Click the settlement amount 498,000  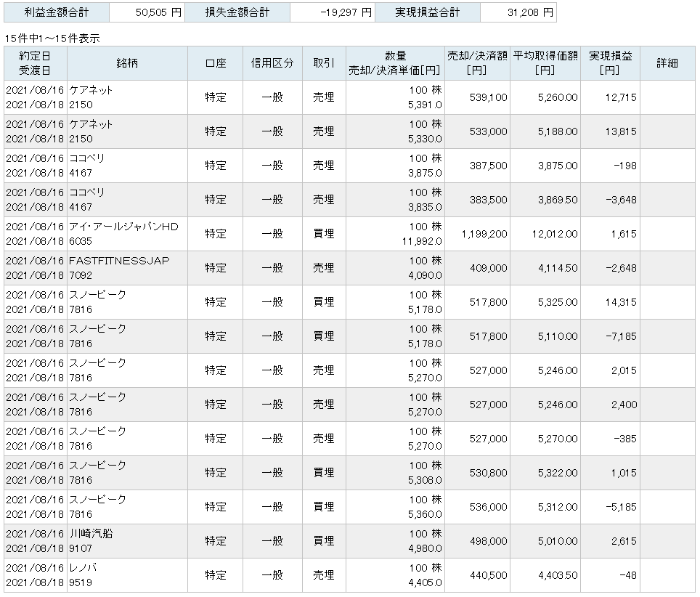[489, 541]
